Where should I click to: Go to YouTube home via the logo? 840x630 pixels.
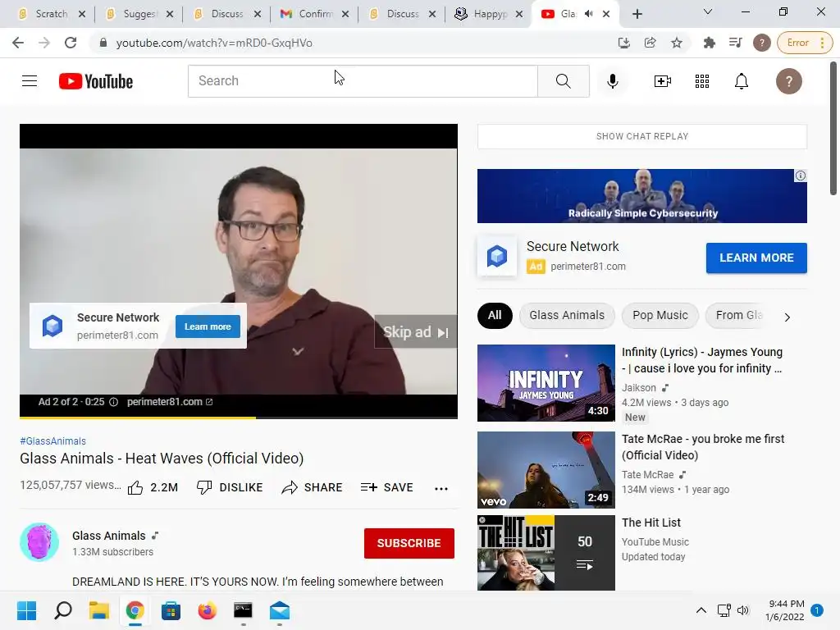coord(96,81)
